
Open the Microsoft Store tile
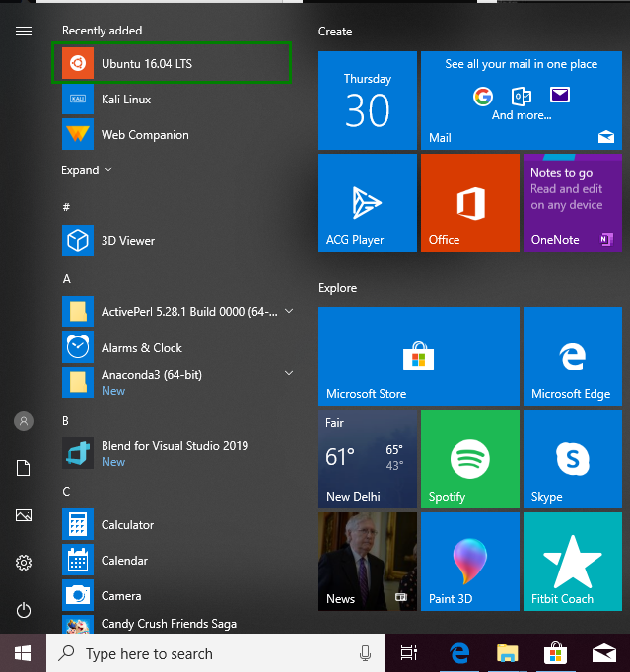click(419, 357)
